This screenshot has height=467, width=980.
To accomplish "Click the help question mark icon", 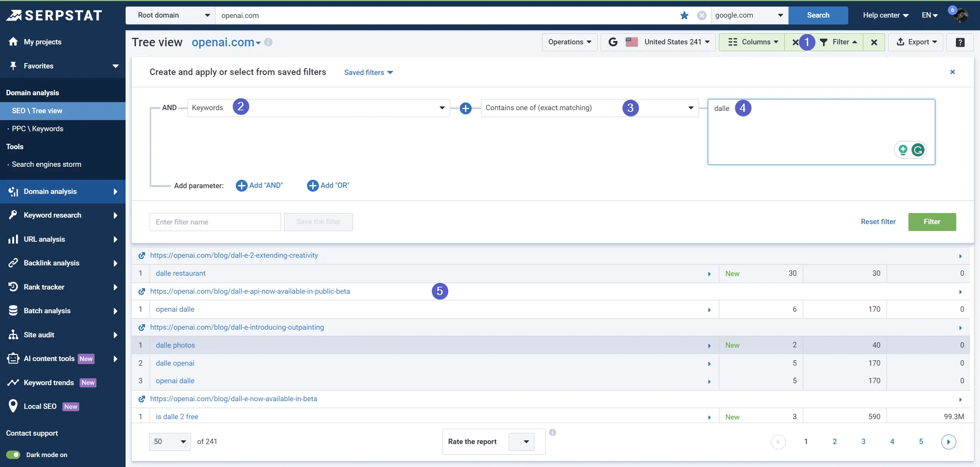I will (x=960, y=42).
